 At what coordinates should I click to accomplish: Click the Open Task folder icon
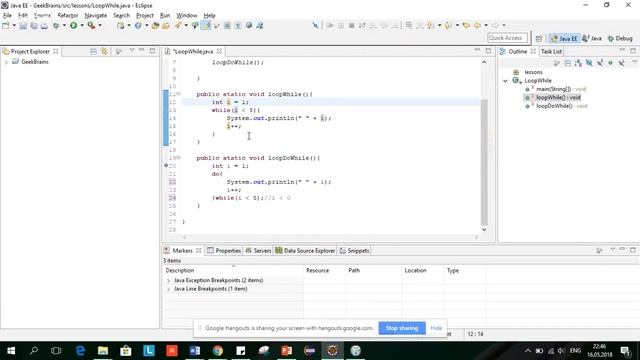[166, 25]
